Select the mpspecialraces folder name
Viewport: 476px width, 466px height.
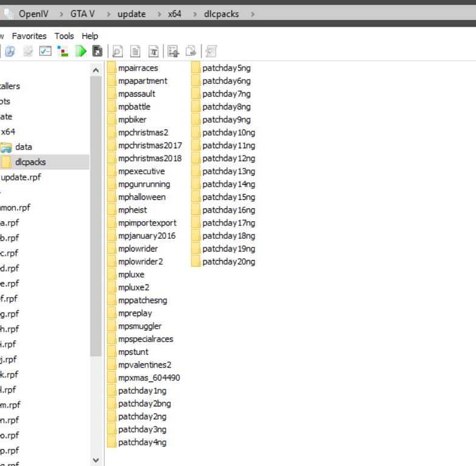(146, 339)
